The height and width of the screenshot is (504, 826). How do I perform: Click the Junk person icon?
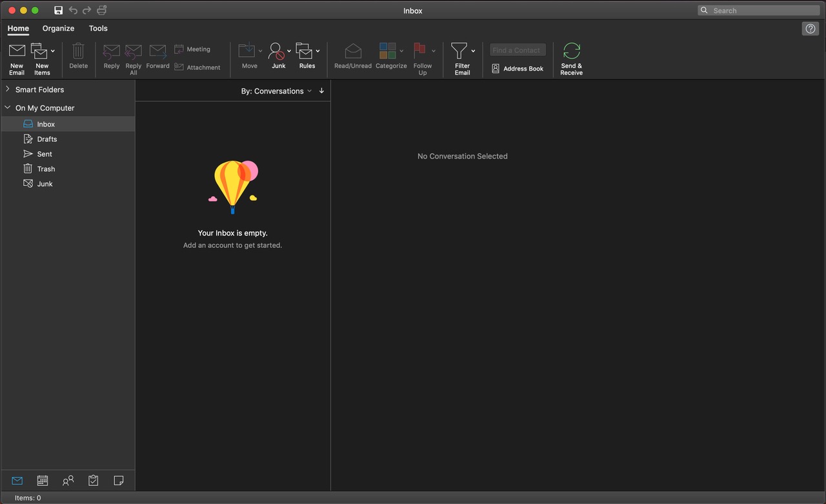[x=277, y=51]
